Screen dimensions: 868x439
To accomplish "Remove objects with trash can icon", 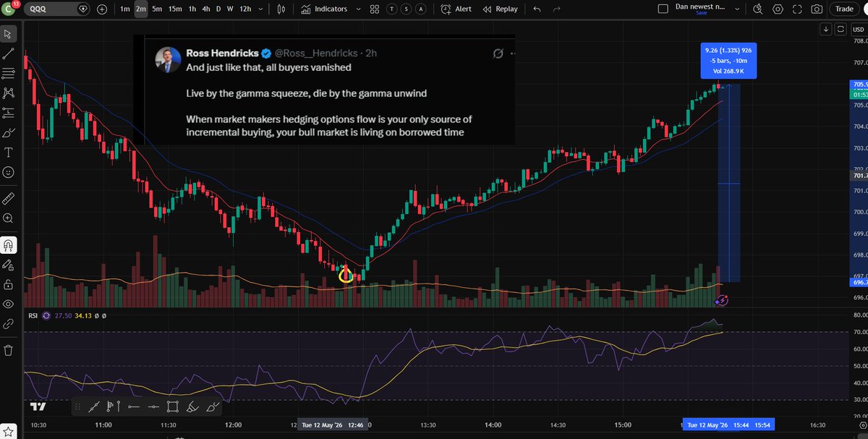I will [x=8, y=350].
